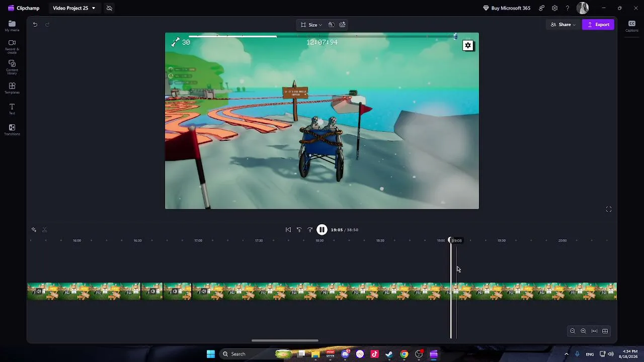Click the microphone tray icon
This screenshot has height=362, width=644.
[577, 354]
